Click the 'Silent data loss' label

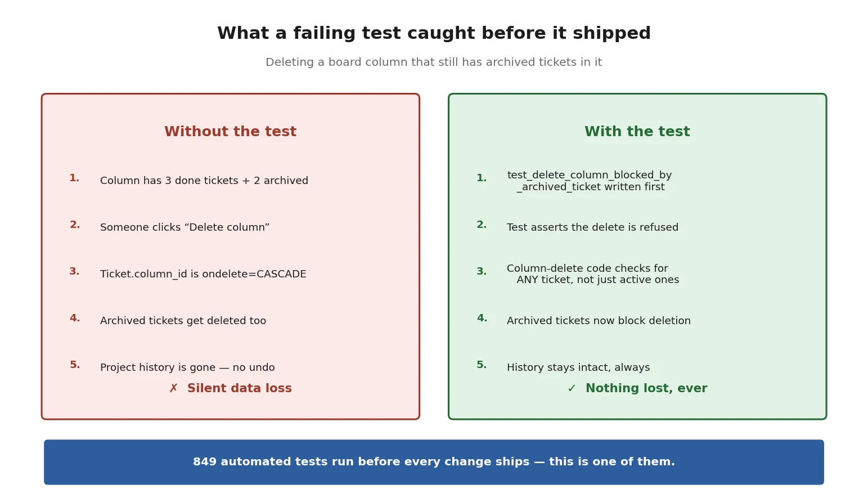[240, 389]
